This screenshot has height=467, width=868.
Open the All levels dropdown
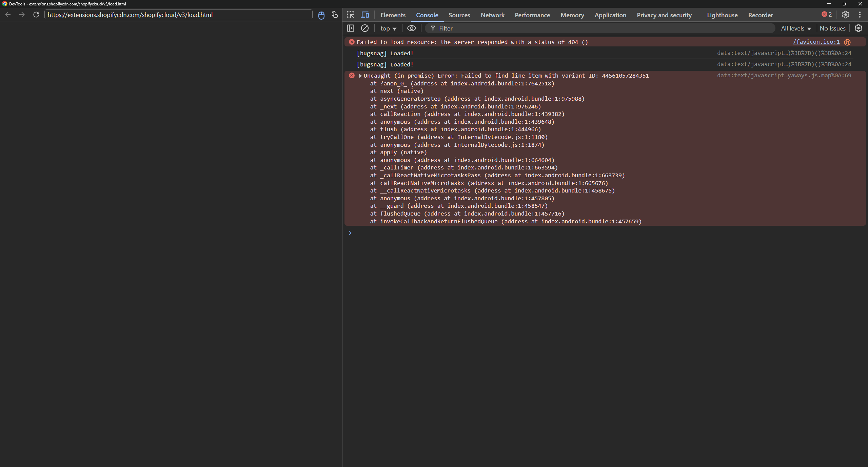(795, 28)
